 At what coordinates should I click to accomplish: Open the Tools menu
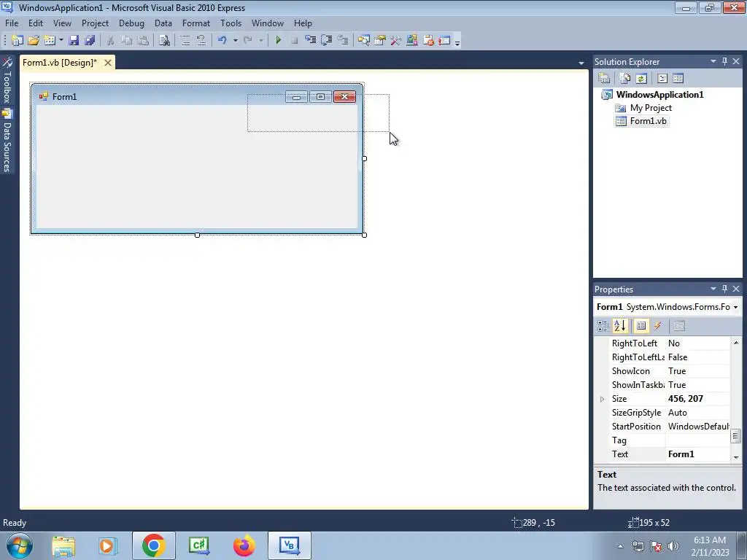(x=231, y=23)
